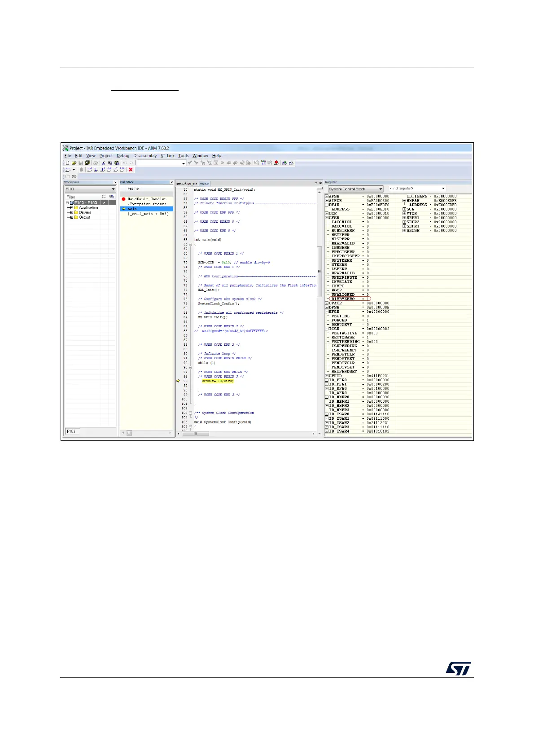Click the Debug without Downloading icon
Screen dimensions: 534x756
coord(291,163)
